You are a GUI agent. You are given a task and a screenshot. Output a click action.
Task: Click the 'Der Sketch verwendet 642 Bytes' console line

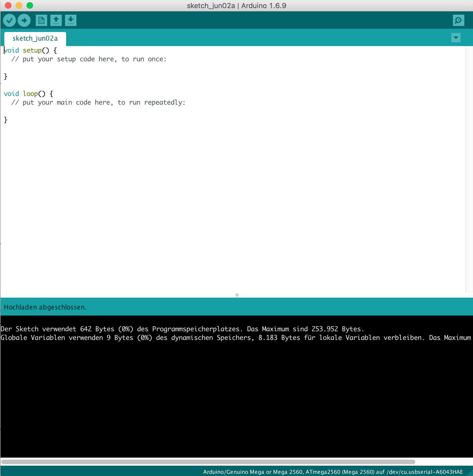[x=182, y=329]
